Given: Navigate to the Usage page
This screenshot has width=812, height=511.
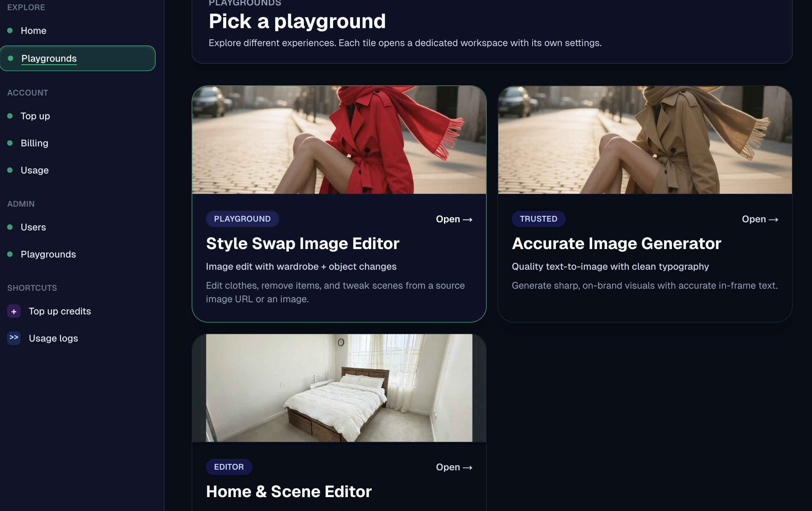Looking at the screenshot, I should click(x=35, y=170).
